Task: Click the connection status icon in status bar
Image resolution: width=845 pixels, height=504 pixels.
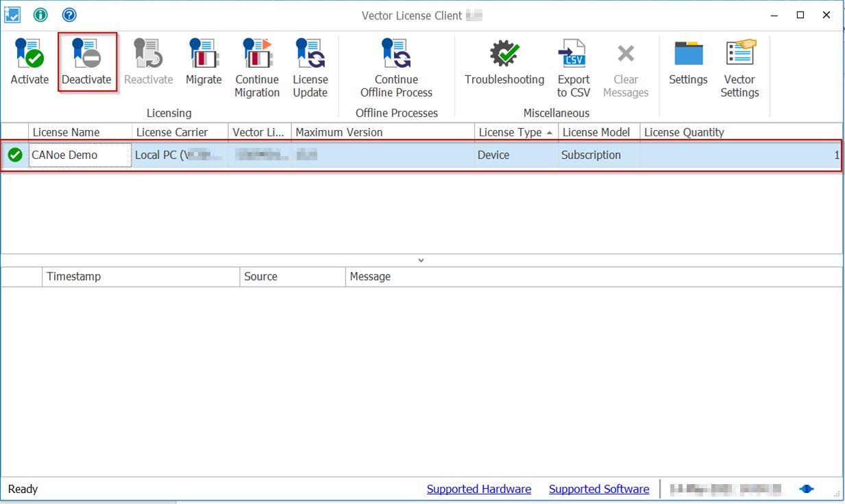Action: pyautogui.click(x=807, y=489)
